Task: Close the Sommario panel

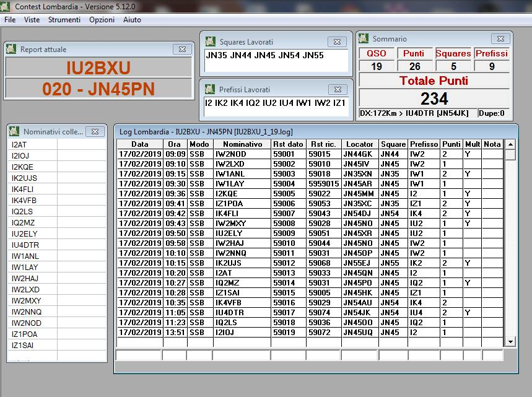Action: [501, 39]
